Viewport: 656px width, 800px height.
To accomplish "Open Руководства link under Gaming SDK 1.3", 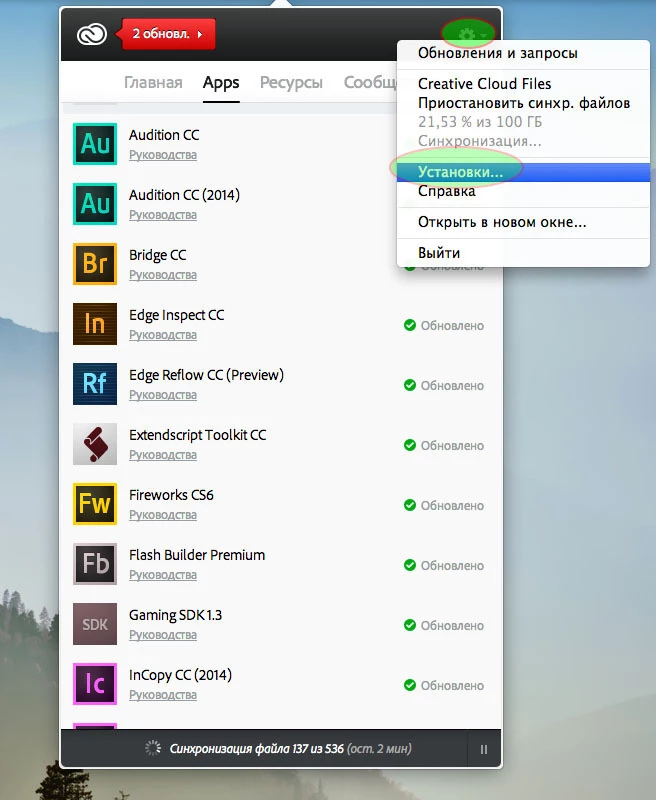I will click(163, 635).
